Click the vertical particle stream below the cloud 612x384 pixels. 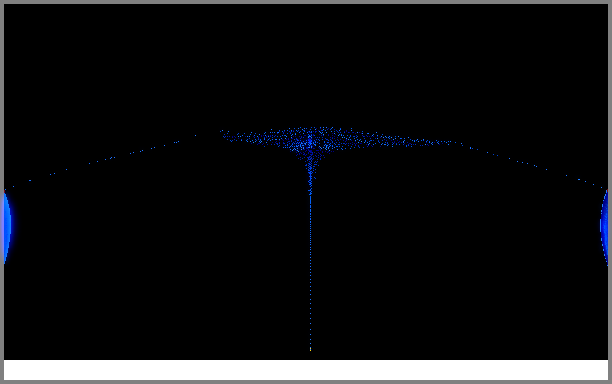pos(311,269)
